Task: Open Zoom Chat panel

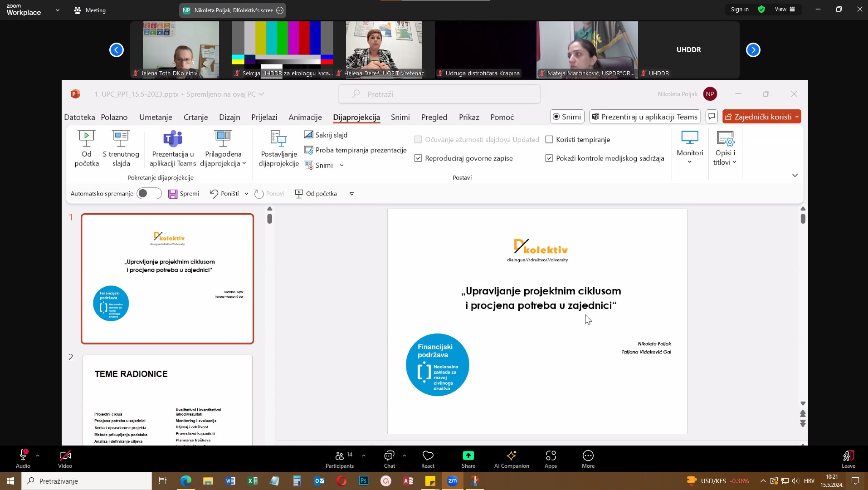Action: click(389, 456)
